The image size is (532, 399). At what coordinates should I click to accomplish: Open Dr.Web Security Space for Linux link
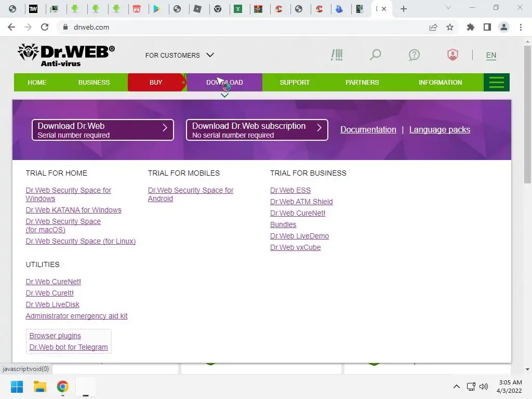click(x=81, y=241)
